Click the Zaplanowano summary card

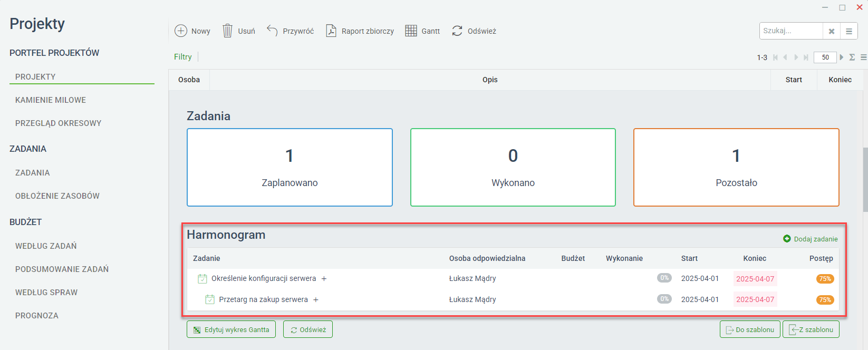[x=290, y=168]
